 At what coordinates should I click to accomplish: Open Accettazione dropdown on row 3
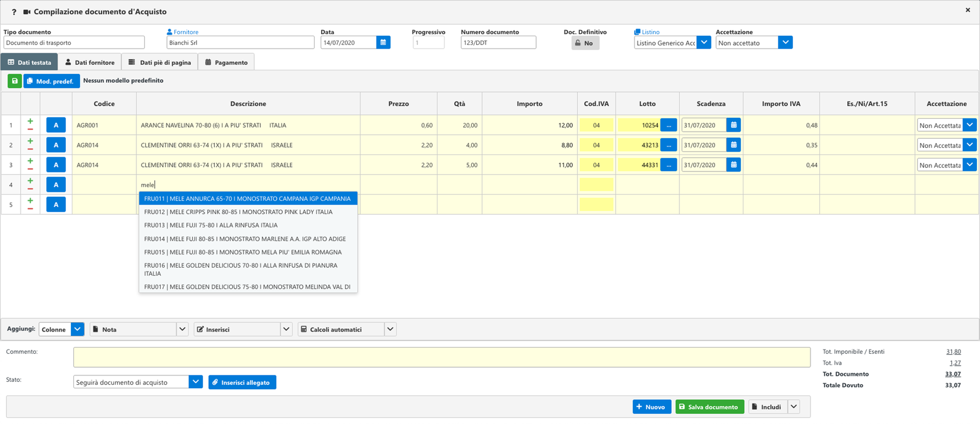click(x=970, y=165)
